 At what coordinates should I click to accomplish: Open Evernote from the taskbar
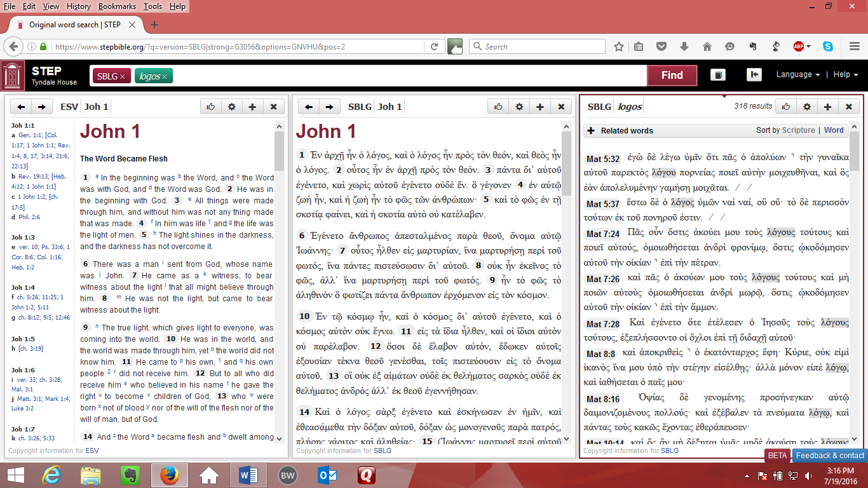[x=130, y=475]
